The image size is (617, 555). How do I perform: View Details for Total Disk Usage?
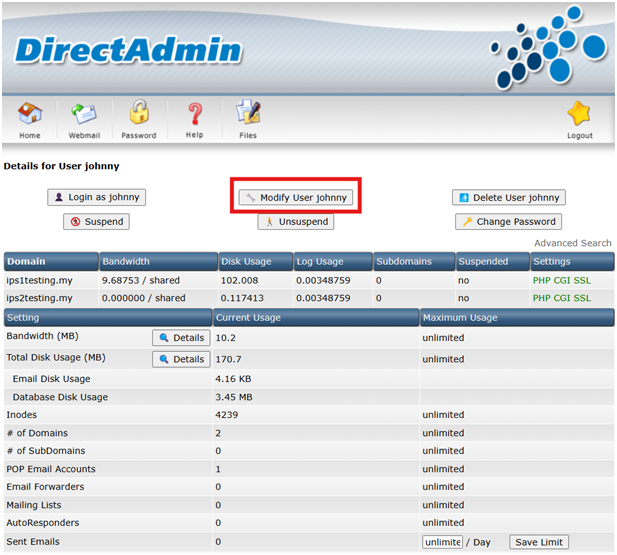coord(181,359)
